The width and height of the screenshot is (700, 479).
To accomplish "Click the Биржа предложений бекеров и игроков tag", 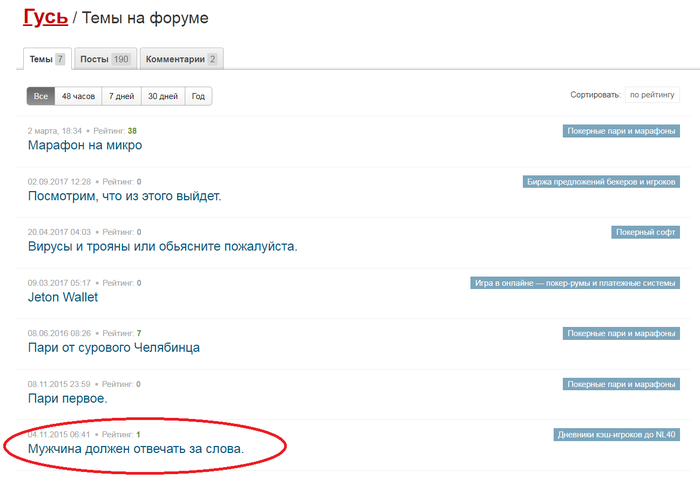I will pyautogui.click(x=601, y=182).
